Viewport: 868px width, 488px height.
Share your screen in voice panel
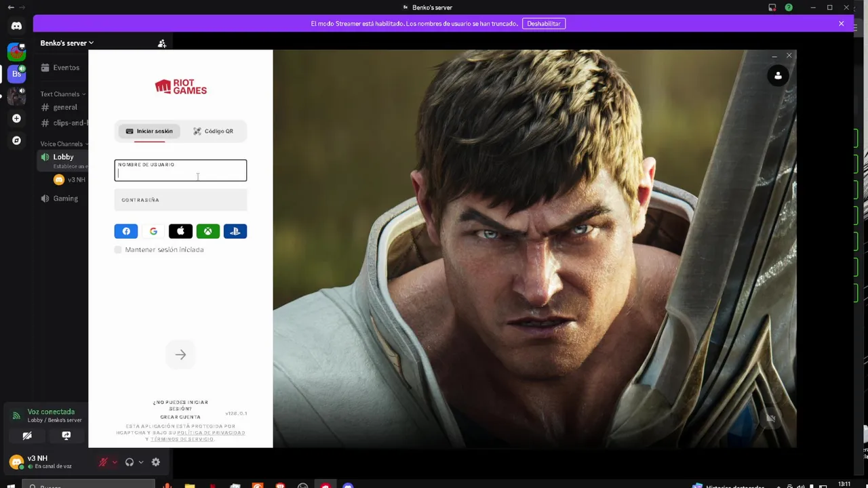pos(66,436)
